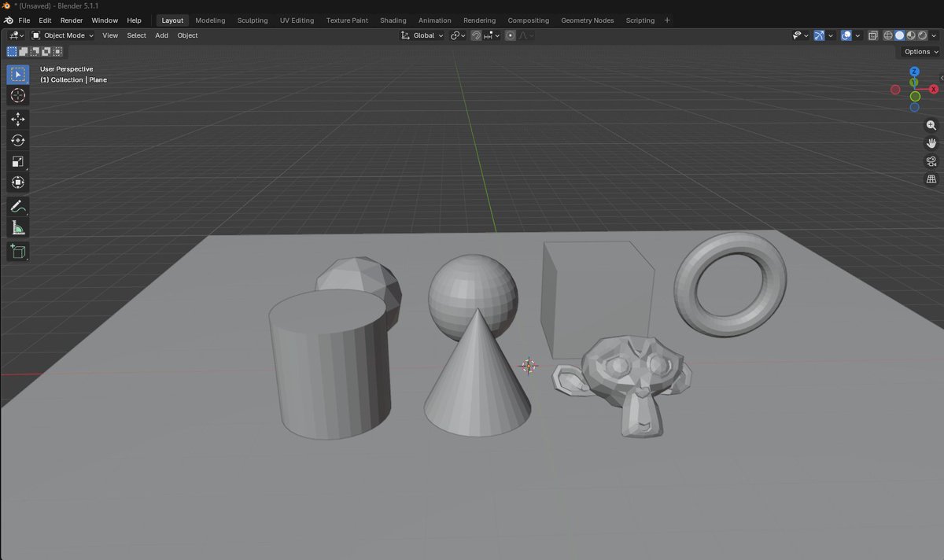This screenshot has height=560, width=944.
Task: Select the Select Box tool
Action: [x=18, y=75]
